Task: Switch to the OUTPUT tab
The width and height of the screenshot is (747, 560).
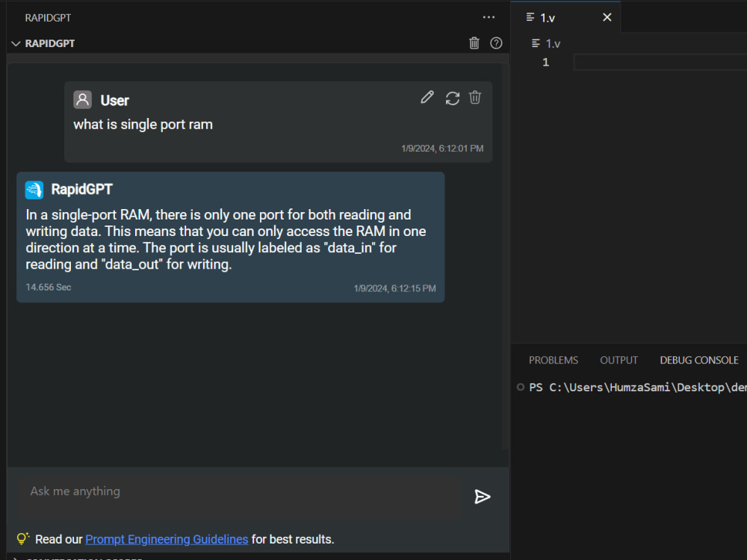Action: tap(619, 360)
